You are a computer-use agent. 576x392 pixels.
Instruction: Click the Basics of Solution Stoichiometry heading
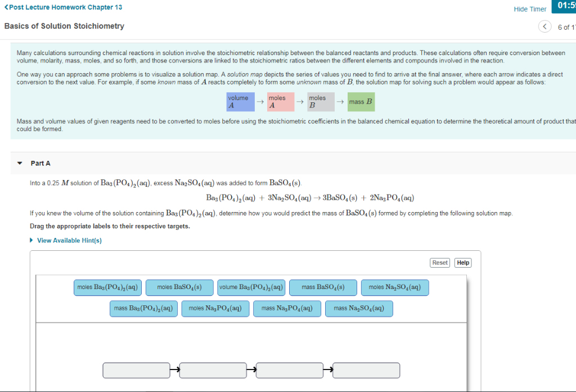pyautogui.click(x=64, y=26)
